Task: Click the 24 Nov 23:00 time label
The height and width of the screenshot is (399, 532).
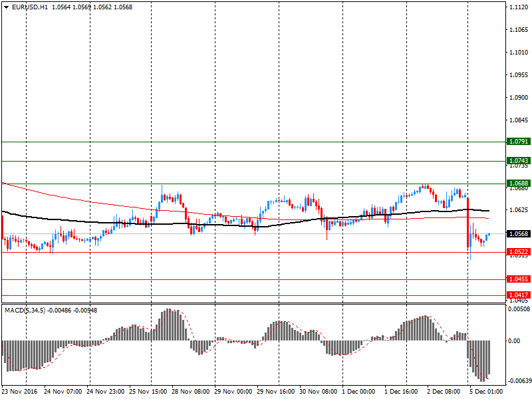Action: (x=106, y=392)
